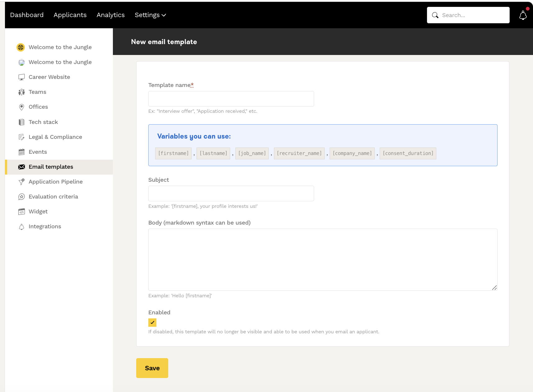Click the Tech stack icon
533x392 pixels.
tap(21, 122)
